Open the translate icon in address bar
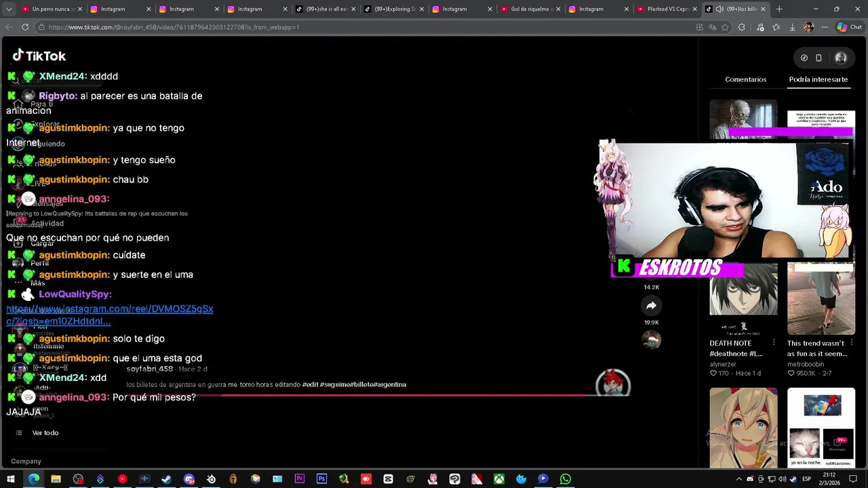 pos(713,27)
